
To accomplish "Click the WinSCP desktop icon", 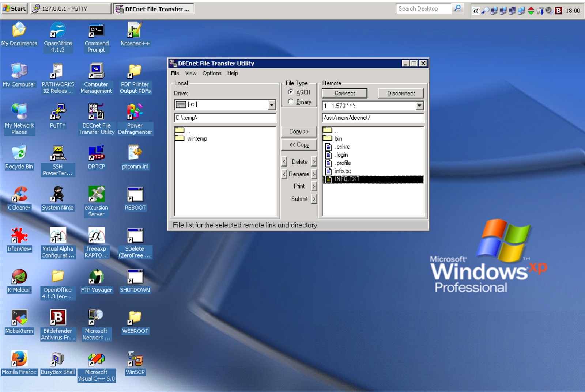I will pos(135,363).
